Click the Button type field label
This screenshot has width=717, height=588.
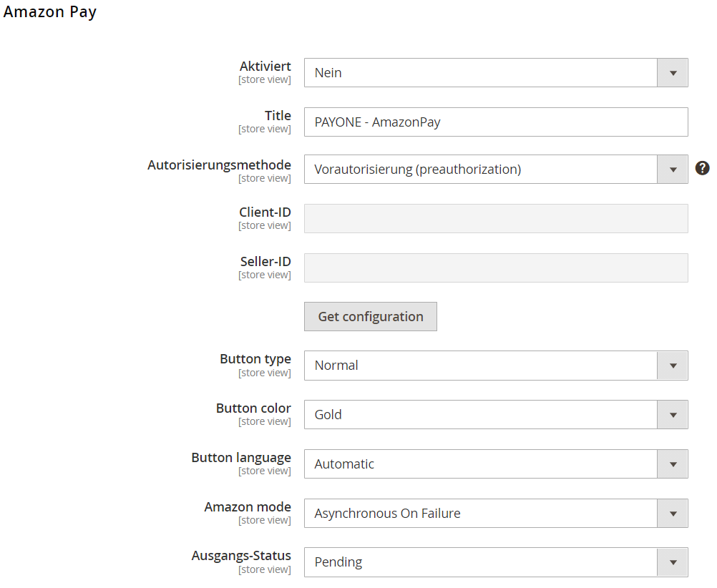tap(255, 359)
